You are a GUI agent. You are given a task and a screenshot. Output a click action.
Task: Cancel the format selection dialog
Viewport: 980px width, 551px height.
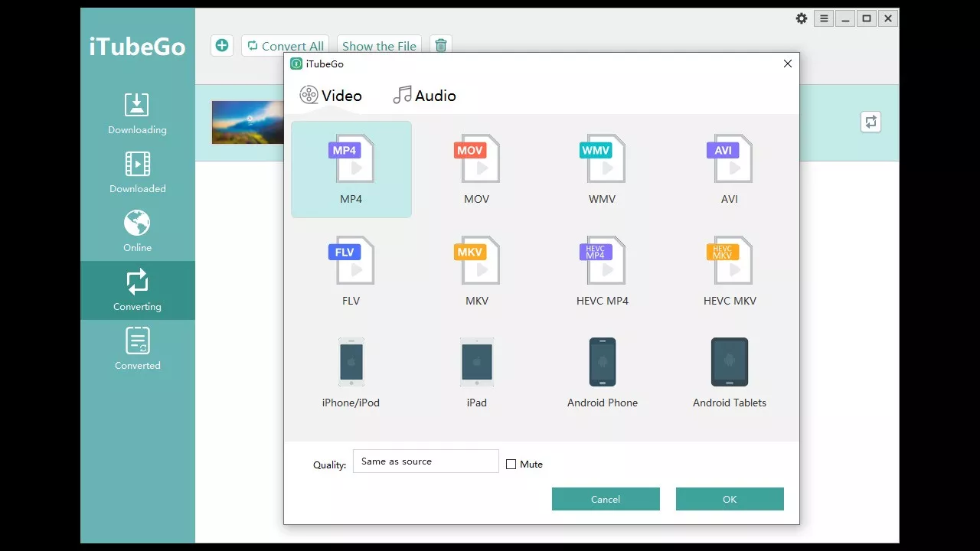606,499
